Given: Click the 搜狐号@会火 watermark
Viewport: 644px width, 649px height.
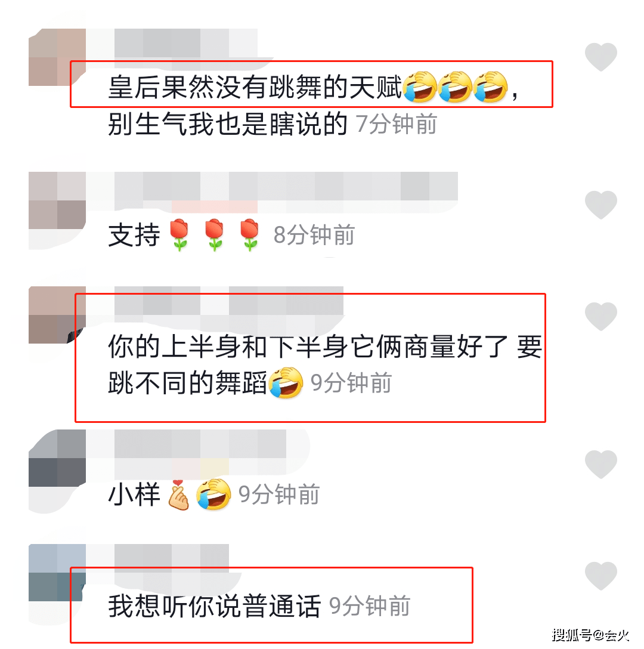Looking at the screenshot, I should click(590, 635).
